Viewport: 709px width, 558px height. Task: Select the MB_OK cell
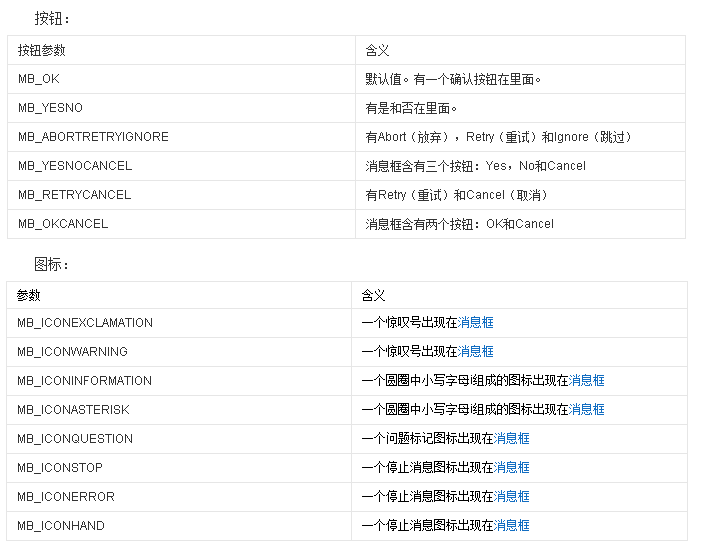click(x=181, y=79)
